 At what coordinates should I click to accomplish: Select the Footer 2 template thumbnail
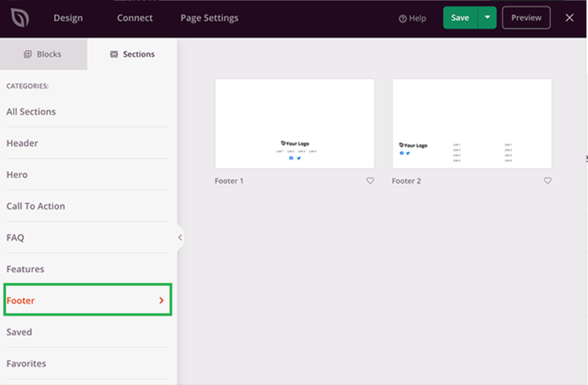pyautogui.click(x=471, y=123)
